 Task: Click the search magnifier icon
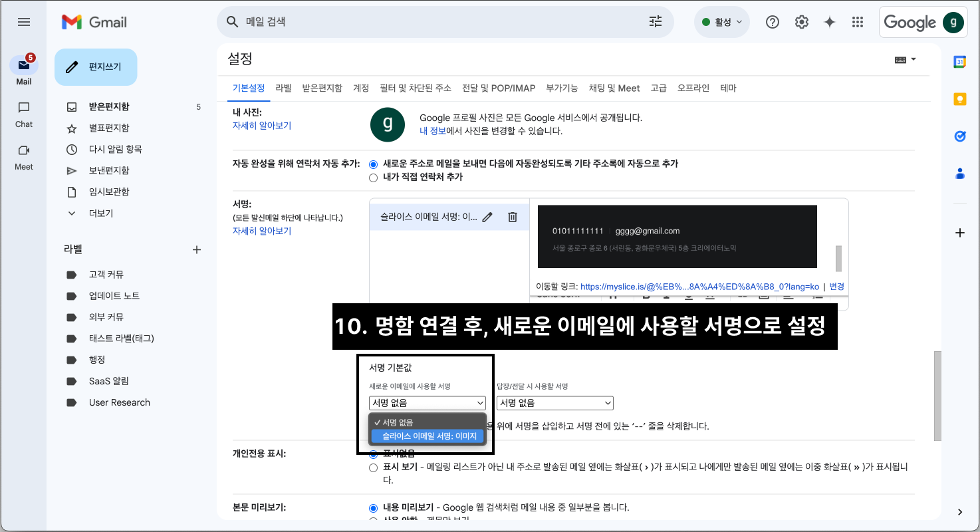pyautogui.click(x=232, y=22)
